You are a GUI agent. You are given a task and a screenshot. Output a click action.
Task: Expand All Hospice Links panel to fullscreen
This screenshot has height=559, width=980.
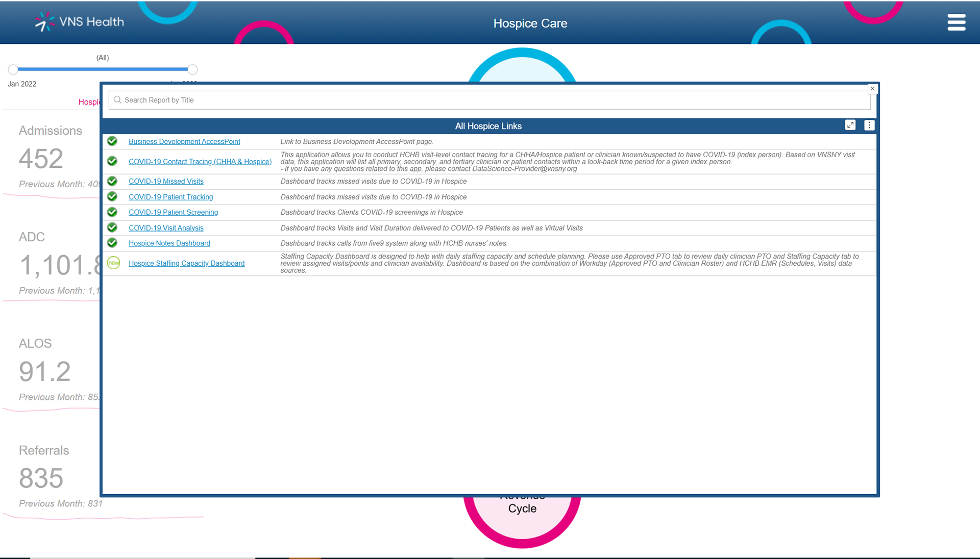pyautogui.click(x=850, y=125)
